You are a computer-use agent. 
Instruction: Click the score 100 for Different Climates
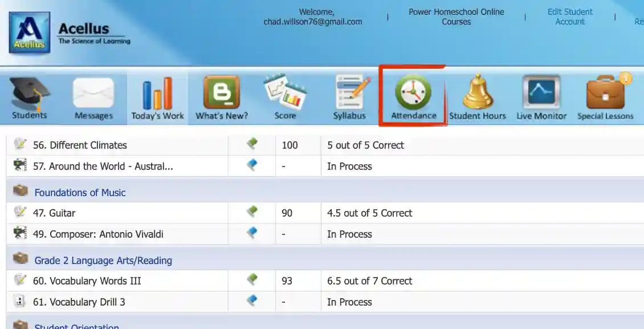[x=290, y=145]
